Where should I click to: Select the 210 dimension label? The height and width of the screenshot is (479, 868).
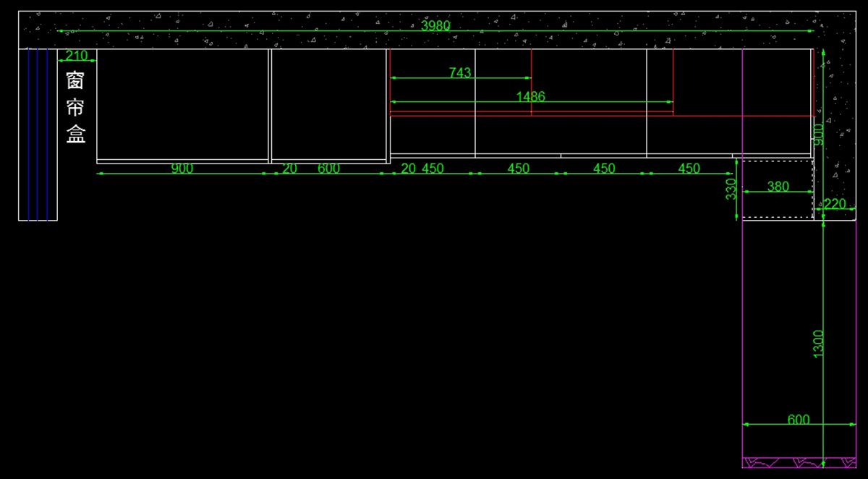click(77, 56)
